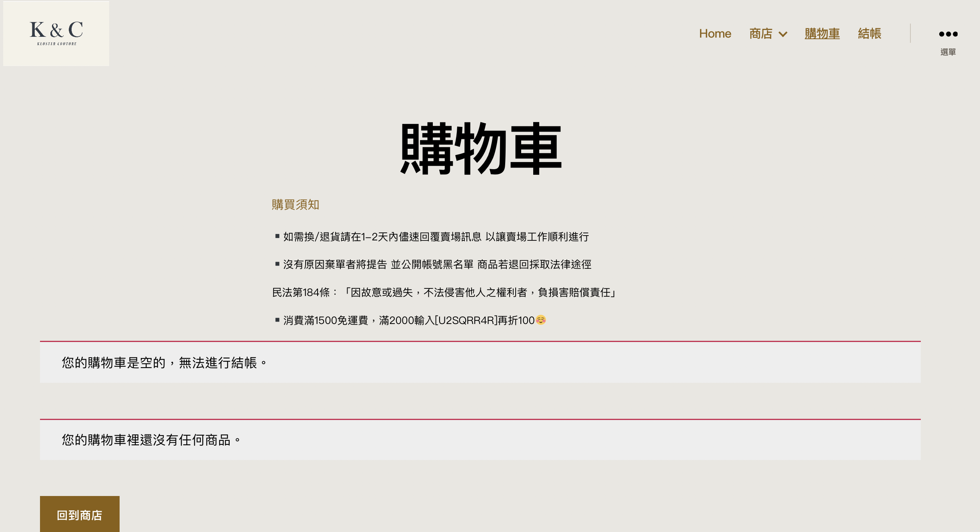Click the 如需換/退貨 bullet line
The width and height of the screenshot is (980, 532).
436,237
